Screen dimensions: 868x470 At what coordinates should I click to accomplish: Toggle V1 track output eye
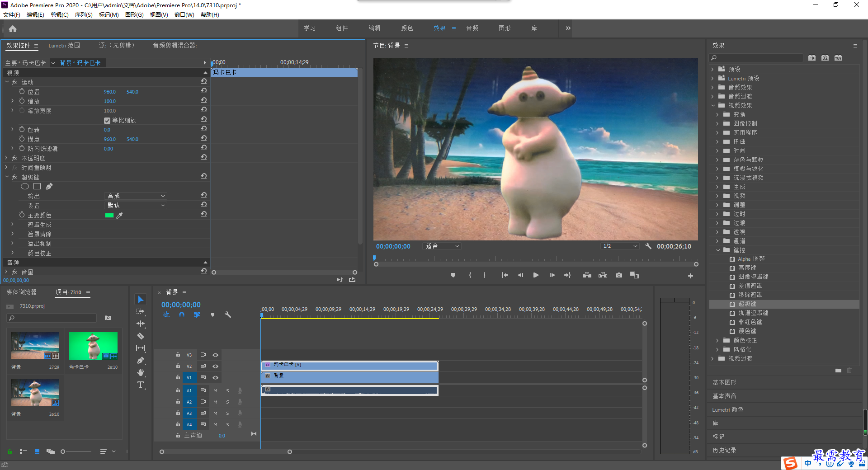(216, 377)
